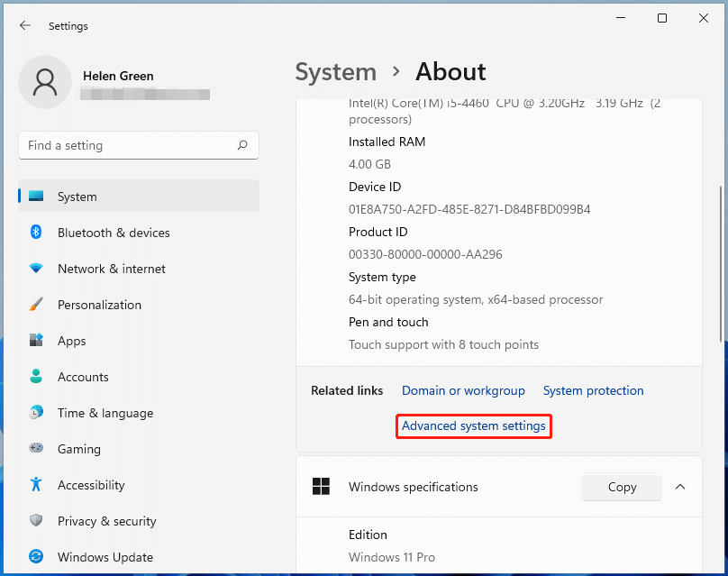The width and height of the screenshot is (728, 576).
Task: Click the Personalization paintbrush icon
Action: (x=36, y=305)
